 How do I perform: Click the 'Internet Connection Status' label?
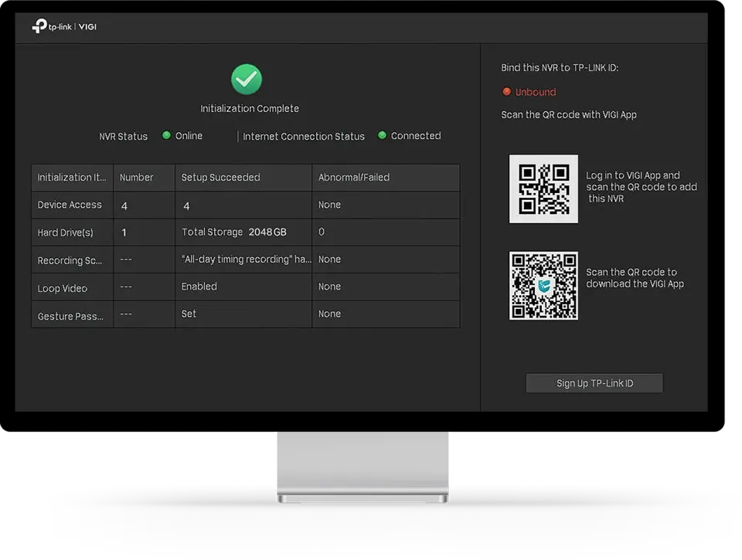(304, 136)
